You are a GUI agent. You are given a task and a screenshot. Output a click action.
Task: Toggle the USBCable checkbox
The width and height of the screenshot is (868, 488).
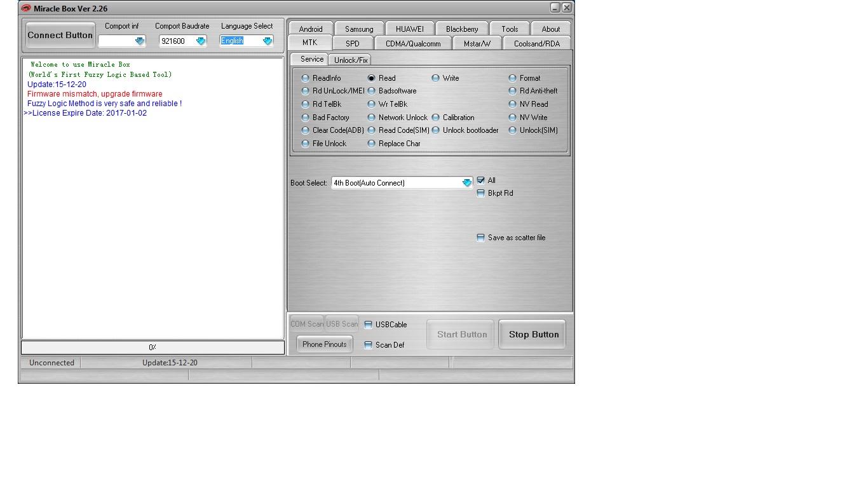(x=368, y=325)
